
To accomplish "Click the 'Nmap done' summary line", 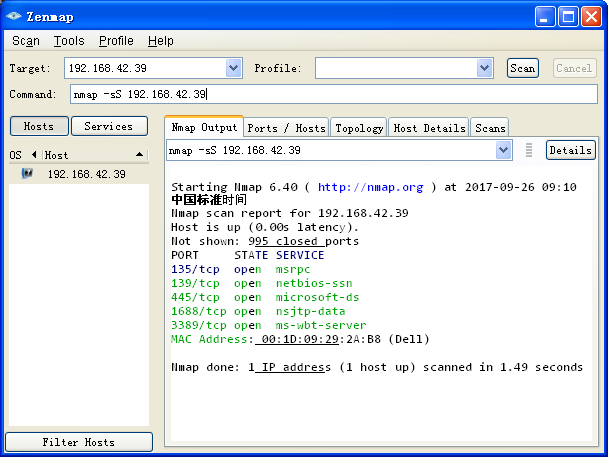I will 377,367.
